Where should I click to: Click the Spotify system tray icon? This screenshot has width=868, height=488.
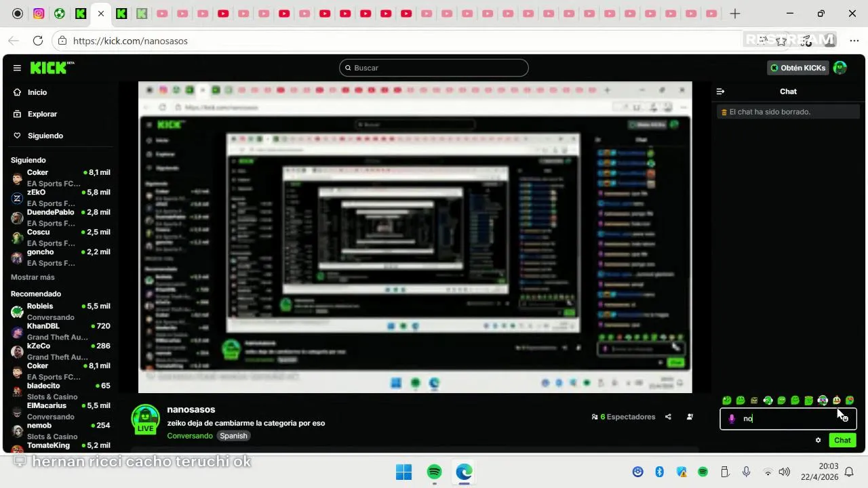click(x=703, y=472)
